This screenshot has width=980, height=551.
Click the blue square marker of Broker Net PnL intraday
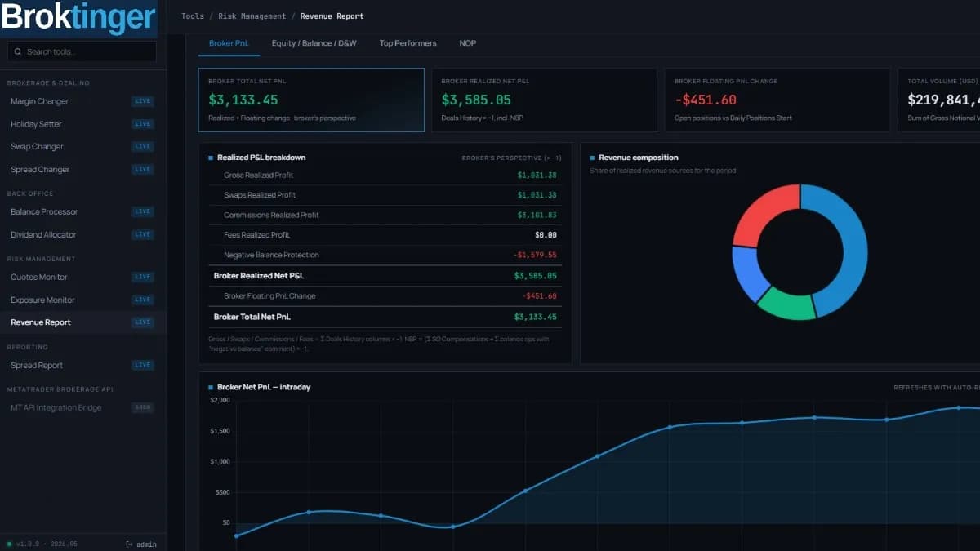211,387
